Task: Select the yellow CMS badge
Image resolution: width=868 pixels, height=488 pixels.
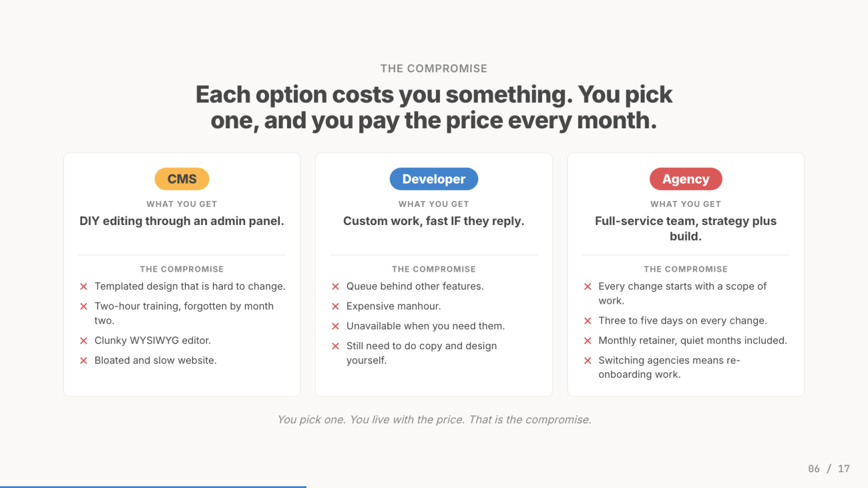Action: tap(182, 179)
